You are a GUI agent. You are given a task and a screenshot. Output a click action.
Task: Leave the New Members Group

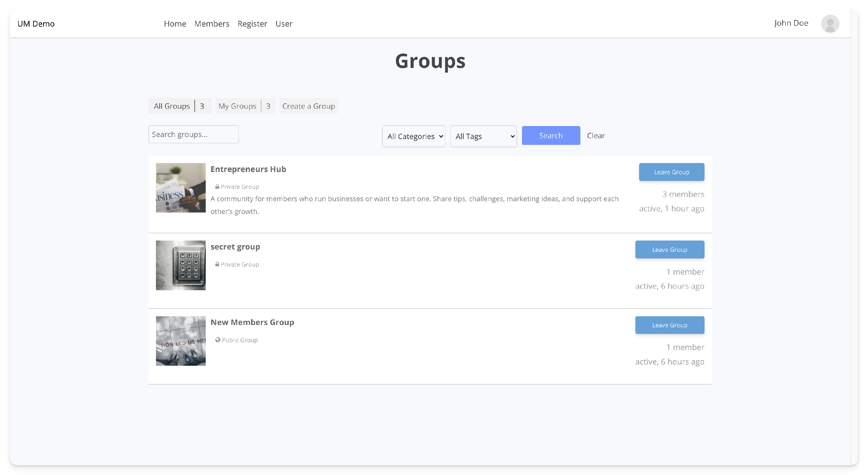(669, 325)
